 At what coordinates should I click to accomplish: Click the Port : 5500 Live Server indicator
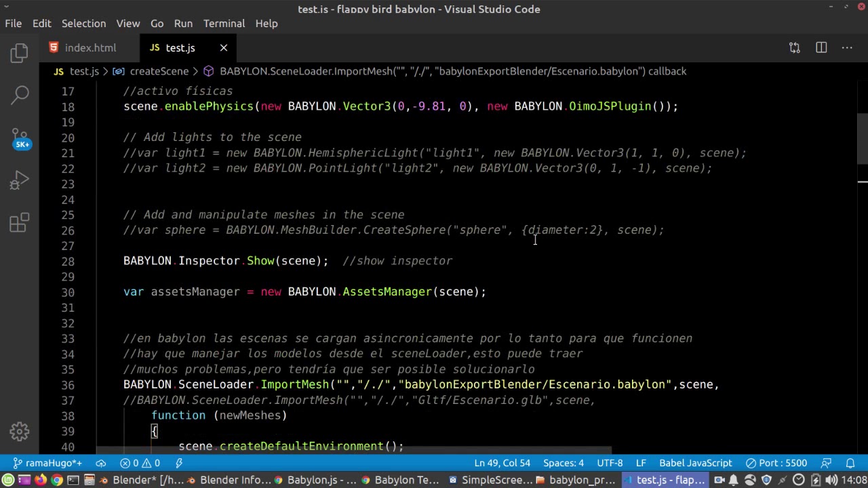776,463
